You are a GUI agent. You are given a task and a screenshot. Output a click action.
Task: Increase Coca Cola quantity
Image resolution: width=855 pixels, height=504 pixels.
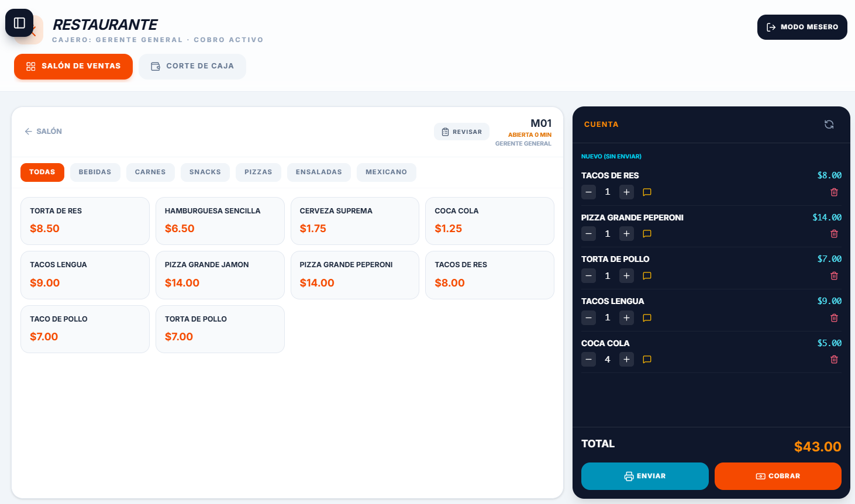[626, 360]
